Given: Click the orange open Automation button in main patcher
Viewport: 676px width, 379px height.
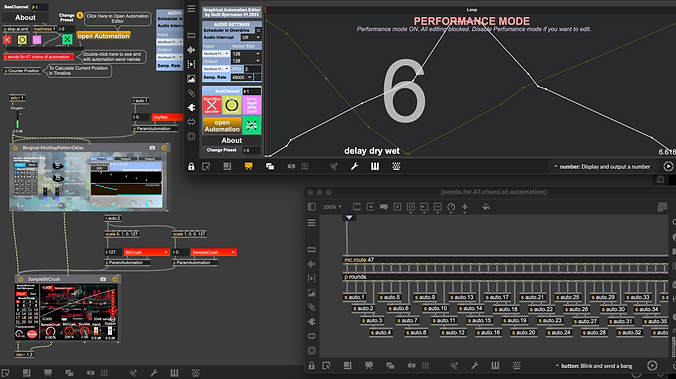Looking at the screenshot, I should 103,36.
